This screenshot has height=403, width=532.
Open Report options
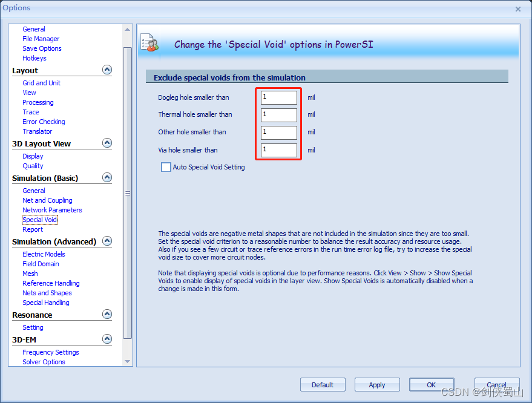coord(33,229)
